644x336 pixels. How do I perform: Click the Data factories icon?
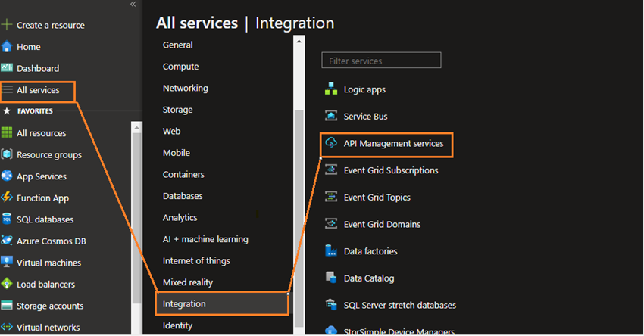tap(331, 250)
